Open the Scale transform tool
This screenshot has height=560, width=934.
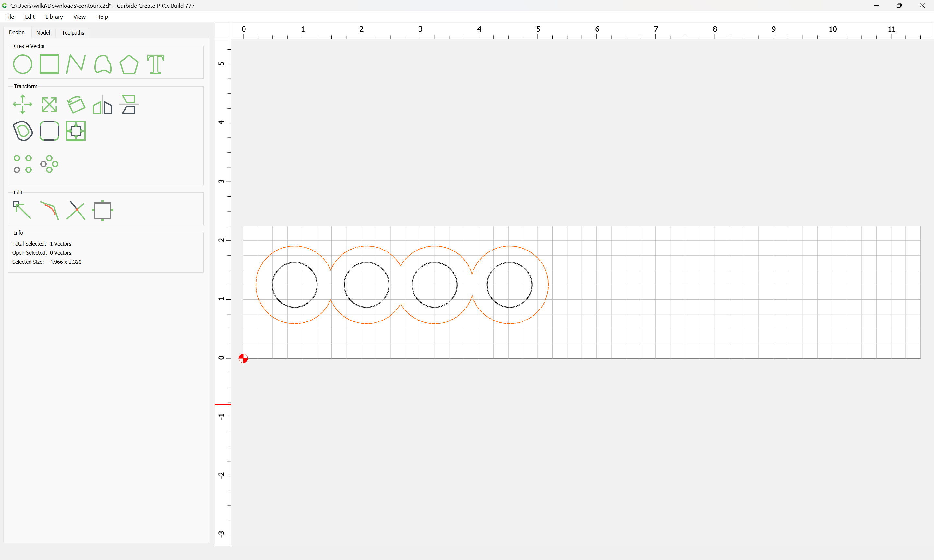(49, 105)
